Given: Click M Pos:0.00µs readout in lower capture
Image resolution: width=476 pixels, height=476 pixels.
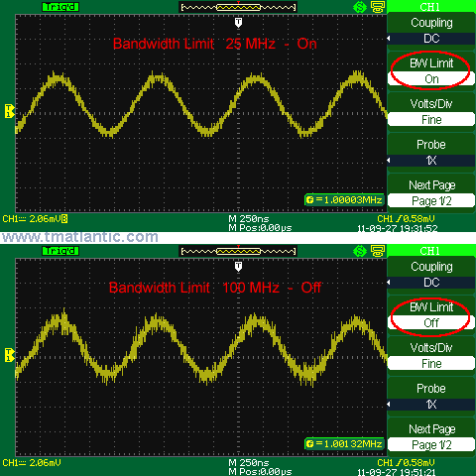Looking at the screenshot, I should [260, 471].
